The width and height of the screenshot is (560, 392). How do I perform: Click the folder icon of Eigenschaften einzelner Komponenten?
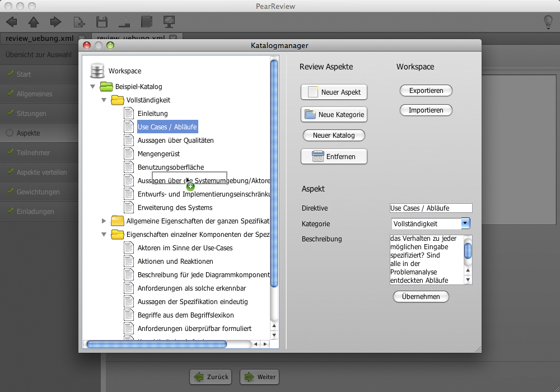[x=118, y=235]
